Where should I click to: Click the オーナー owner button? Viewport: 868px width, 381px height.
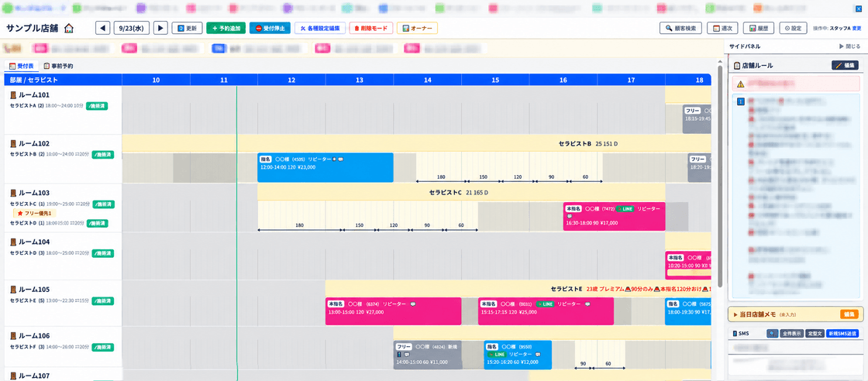[x=418, y=28]
